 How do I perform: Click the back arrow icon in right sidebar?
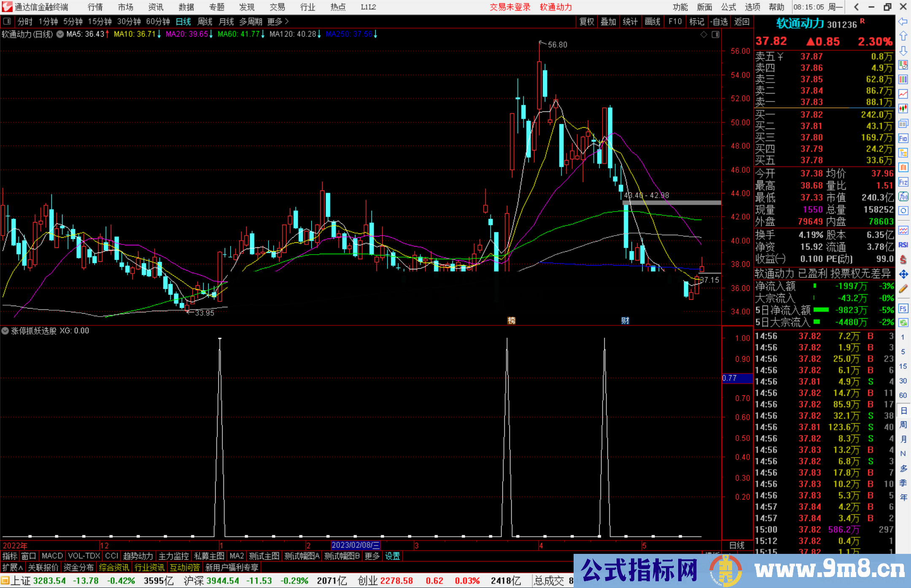pyautogui.click(x=903, y=21)
